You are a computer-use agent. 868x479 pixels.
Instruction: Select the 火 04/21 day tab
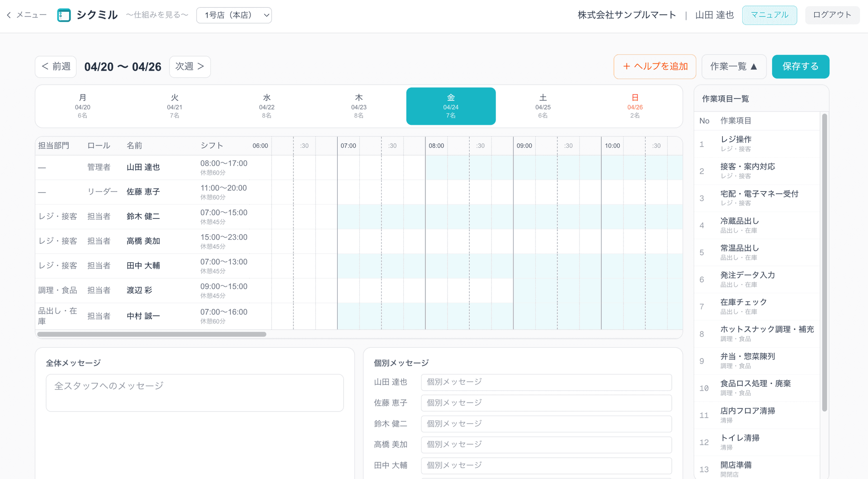coord(175,106)
